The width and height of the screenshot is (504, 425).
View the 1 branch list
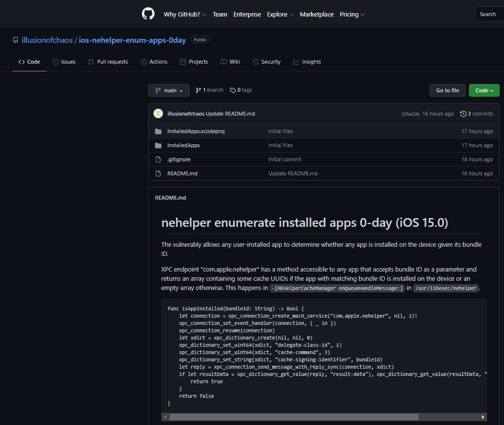pos(209,90)
